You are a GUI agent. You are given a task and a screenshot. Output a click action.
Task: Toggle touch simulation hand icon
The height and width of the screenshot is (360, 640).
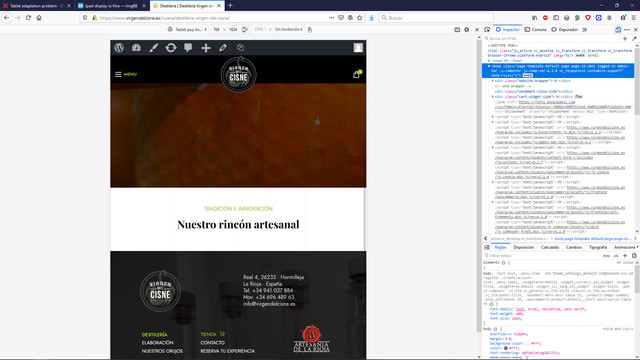pos(310,29)
